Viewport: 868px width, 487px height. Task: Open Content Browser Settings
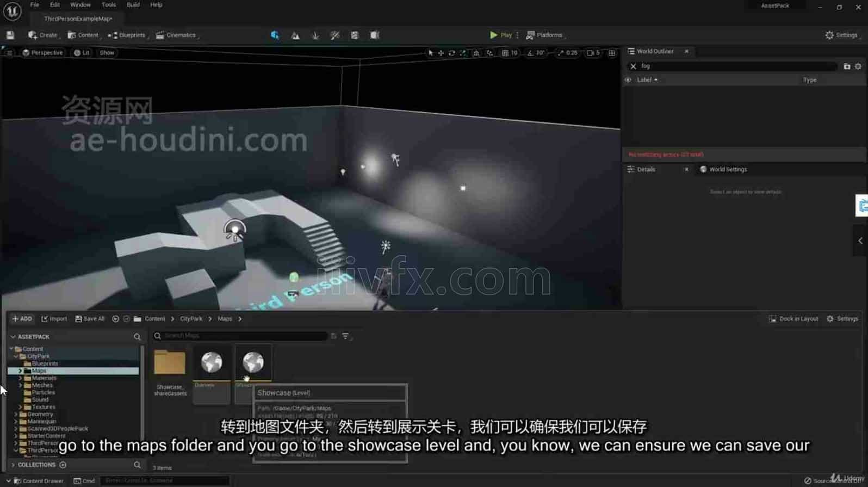pyautogui.click(x=842, y=319)
